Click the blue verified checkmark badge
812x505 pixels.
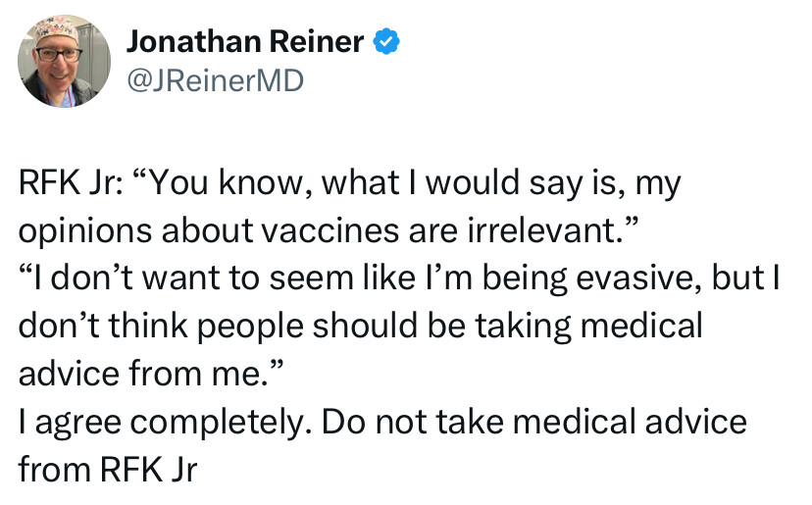386,42
